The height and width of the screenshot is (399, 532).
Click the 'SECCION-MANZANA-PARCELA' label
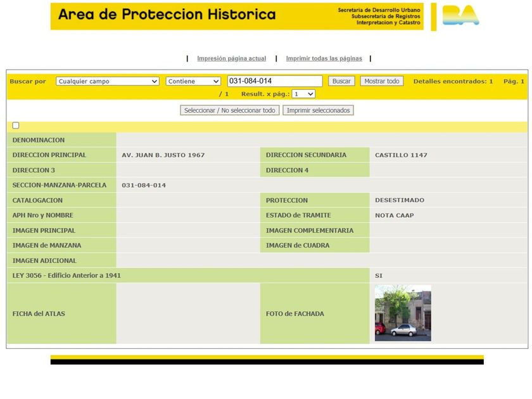pyautogui.click(x=60, y=185)
